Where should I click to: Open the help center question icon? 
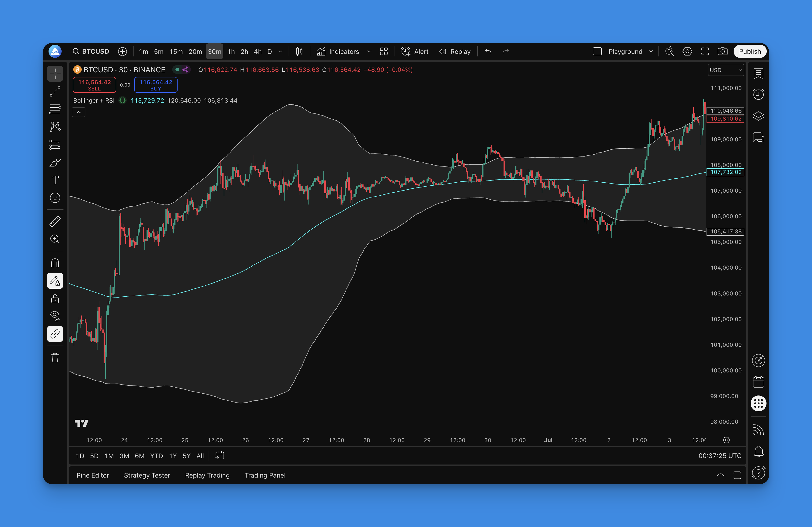pyautogui.click(x=758, y=473)
